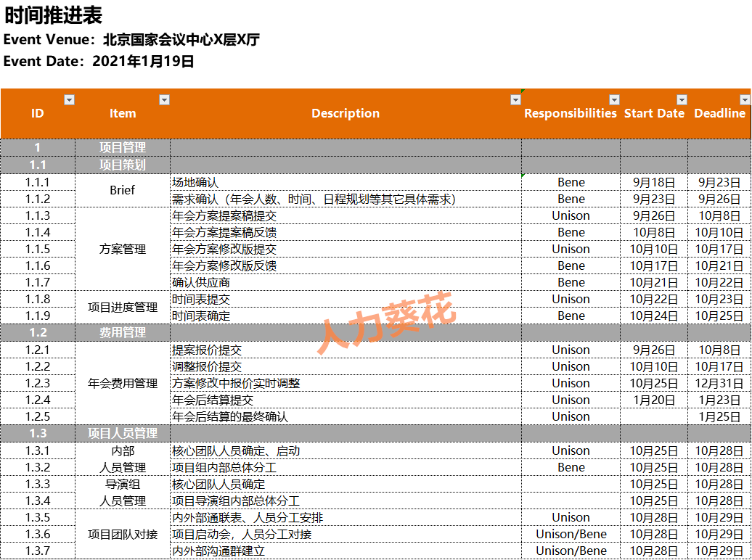Click the Start Date column filter icon
The image size is (752, 560).
point(682,100)
